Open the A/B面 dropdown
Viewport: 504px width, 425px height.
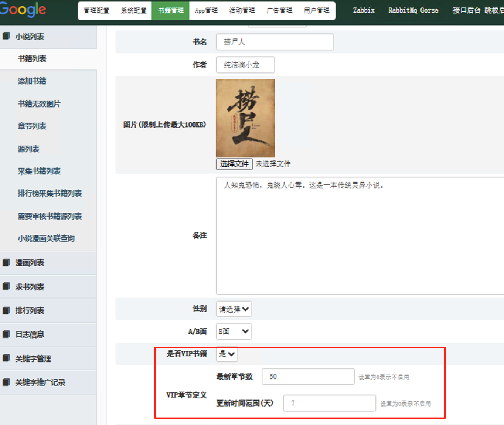[x=234, y=331]
